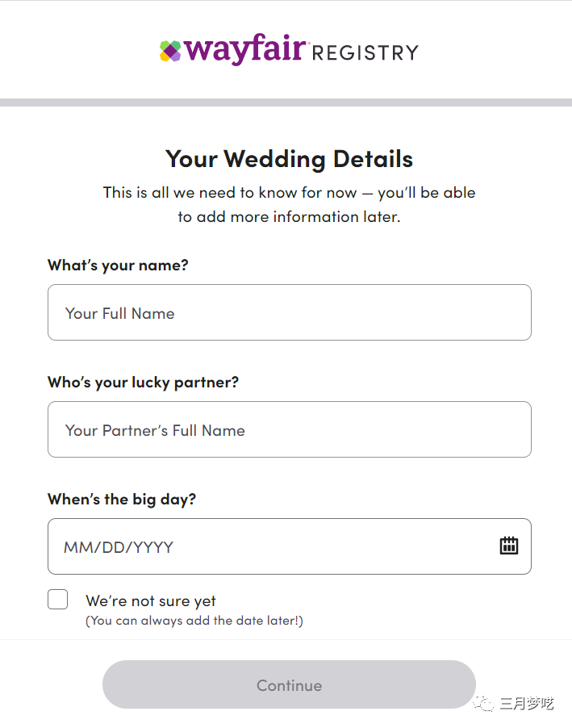Click the "We're not sure yet" label
The image size is (572, 728).
pyautogui.click(x=151, y=601)
